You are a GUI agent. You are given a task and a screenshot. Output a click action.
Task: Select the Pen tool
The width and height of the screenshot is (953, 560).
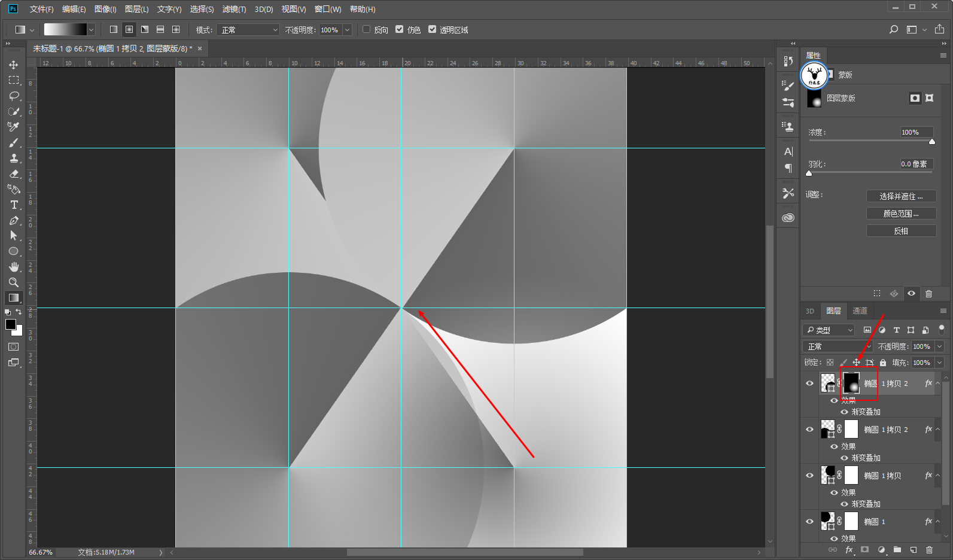[13, 220]
